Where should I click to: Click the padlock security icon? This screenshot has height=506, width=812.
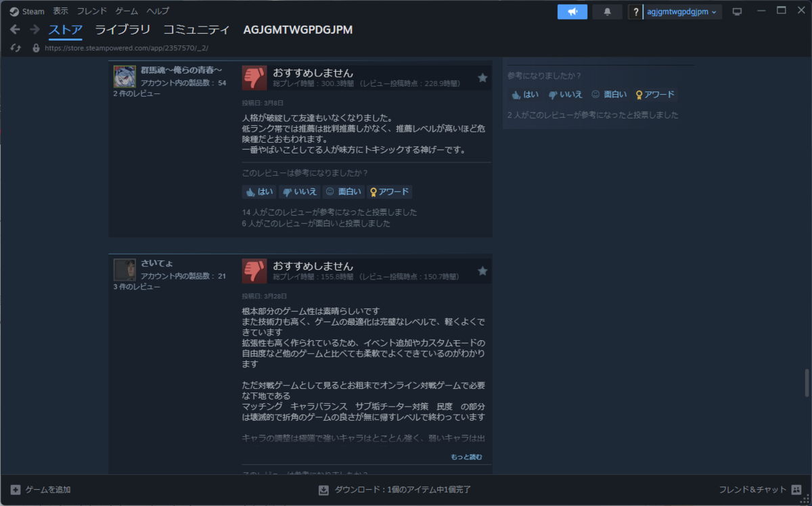tap(36, 48)
